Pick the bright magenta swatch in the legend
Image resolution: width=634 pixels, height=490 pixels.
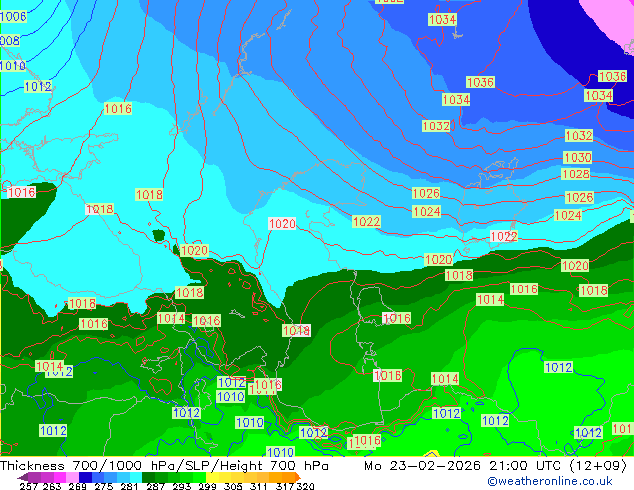tap(60, 477)
